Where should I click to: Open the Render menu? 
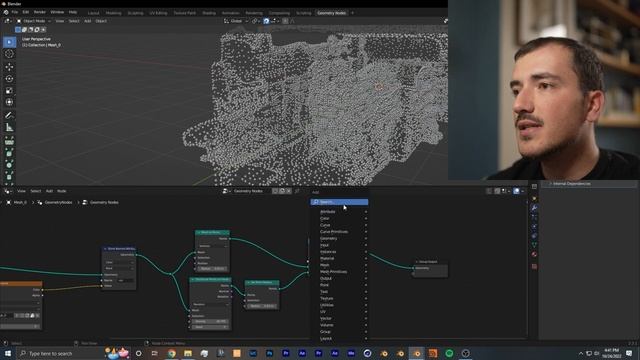tap(40, 12)
